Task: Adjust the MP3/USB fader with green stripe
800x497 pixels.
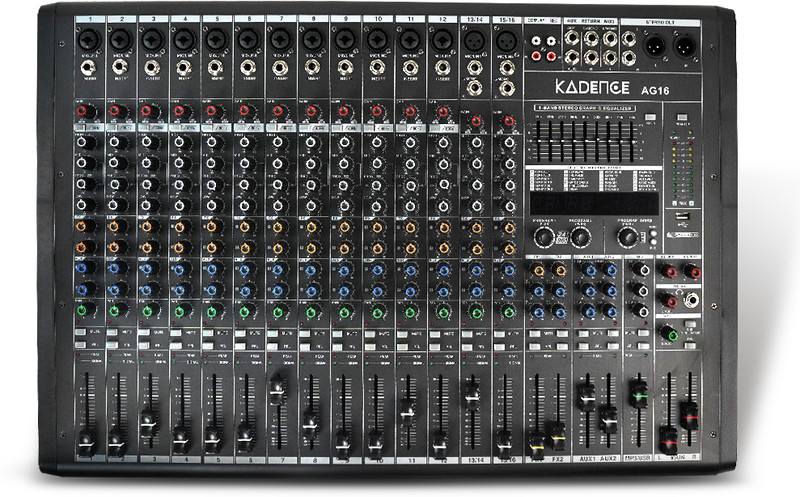Action: tap(638, 393)
